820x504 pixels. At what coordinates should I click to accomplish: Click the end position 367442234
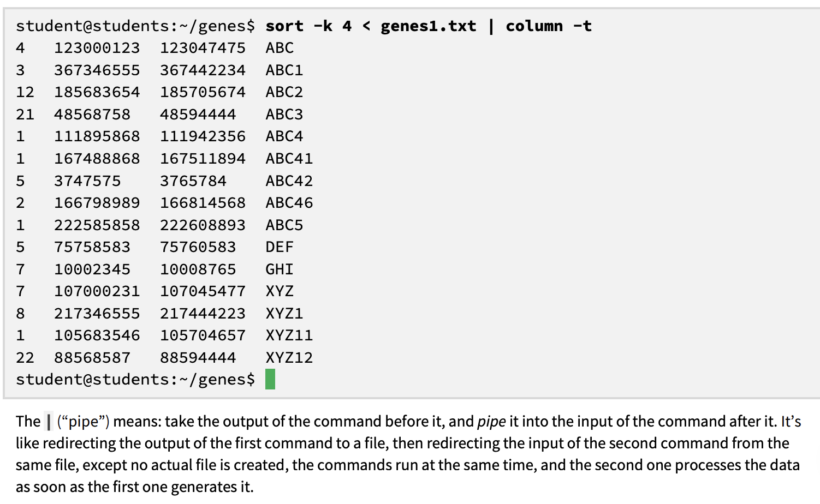pos(203,70)
